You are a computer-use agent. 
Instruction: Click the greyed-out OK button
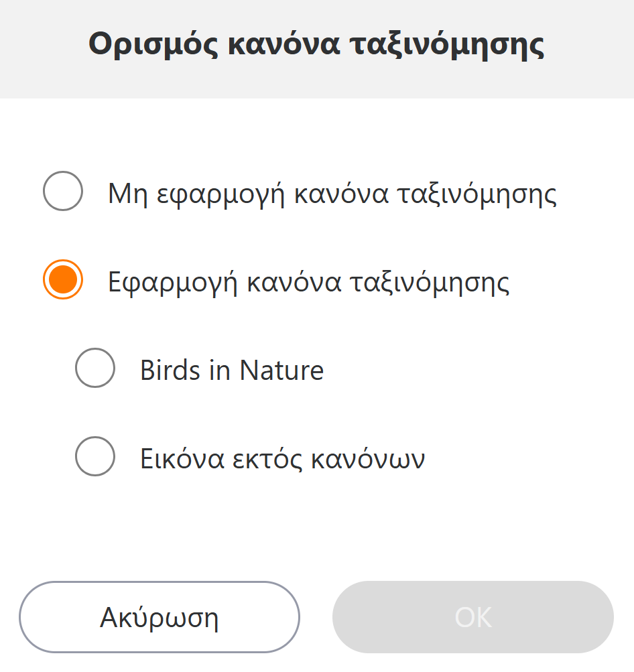(473, 617)
